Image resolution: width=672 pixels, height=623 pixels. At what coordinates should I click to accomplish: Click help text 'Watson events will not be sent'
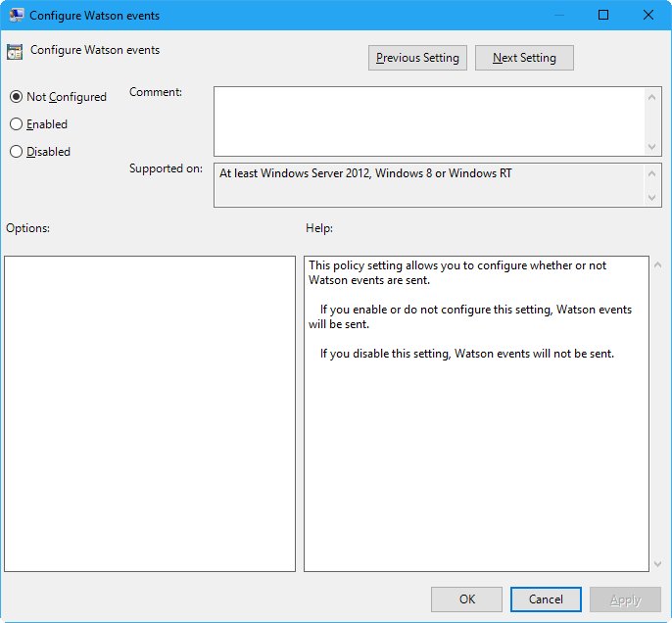pos(534,354)
